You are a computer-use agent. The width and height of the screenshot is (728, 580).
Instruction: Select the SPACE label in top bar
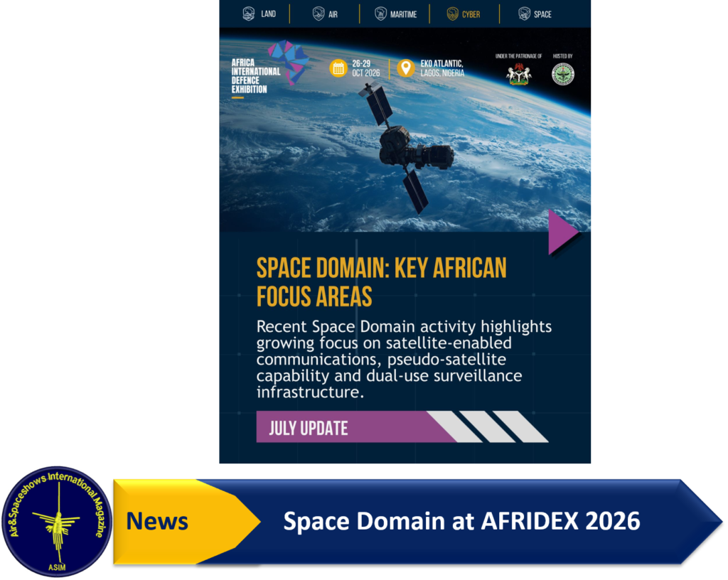[542, 14]
